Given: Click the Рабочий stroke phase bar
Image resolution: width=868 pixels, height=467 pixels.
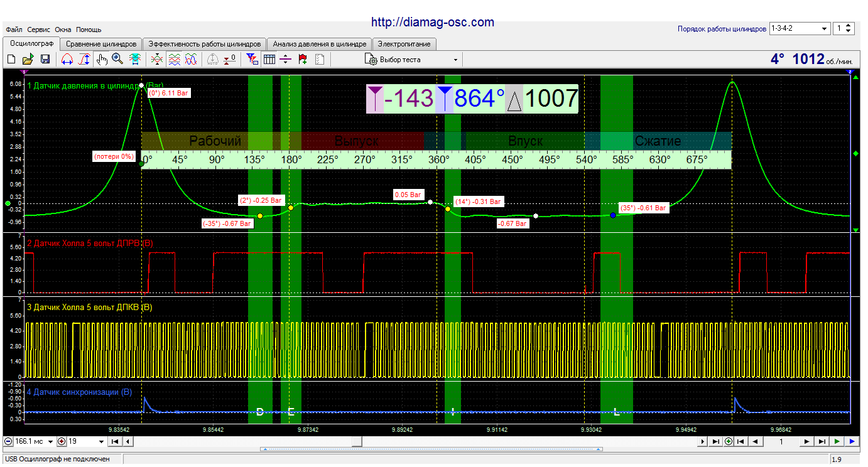Looking at the screenshot, I should [x=215, y=141].
